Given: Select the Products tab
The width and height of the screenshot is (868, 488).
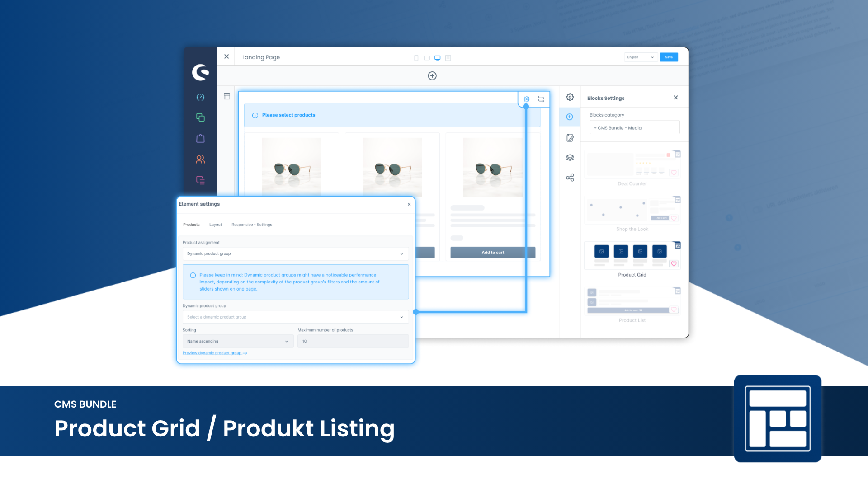Looking at the screenshot, I should tap(191, 225).
